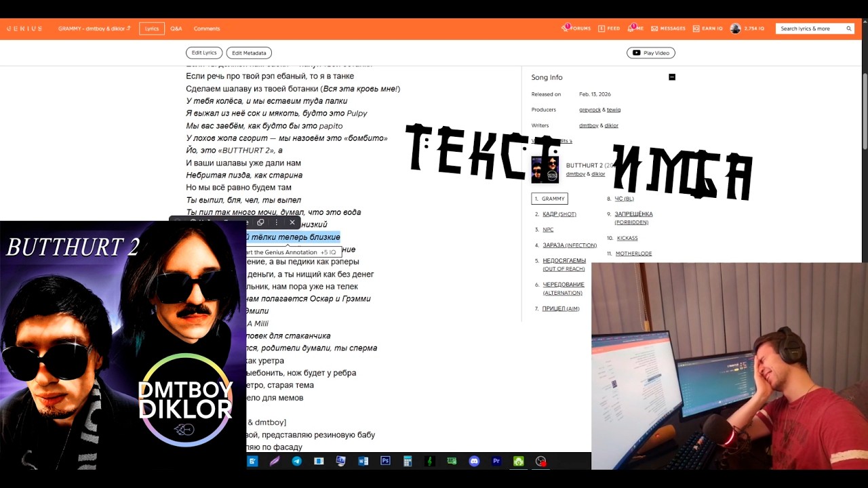868x488 pixels.
Task: Open Microsoft Word from the taskbar
Action: click(363, 461)
